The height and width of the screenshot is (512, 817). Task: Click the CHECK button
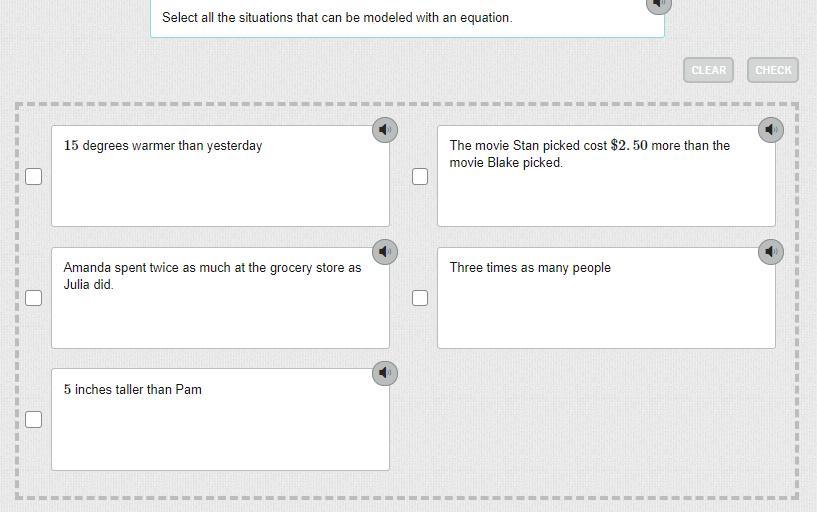coord(773,70)
